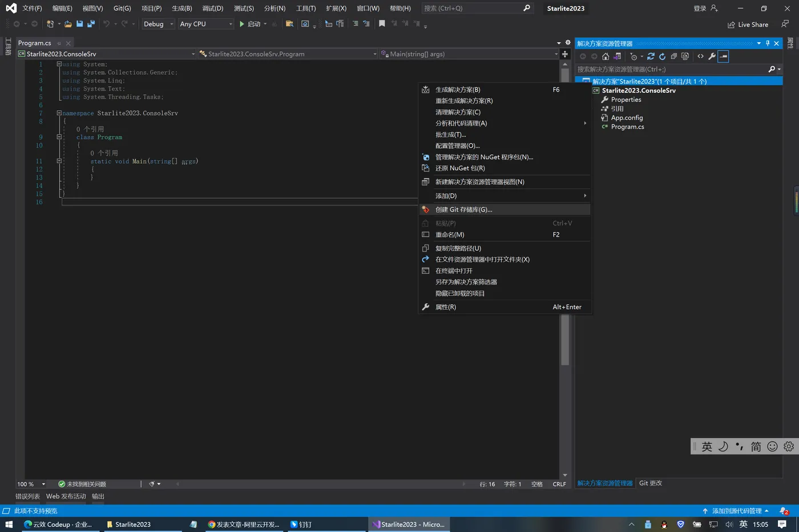The height and width of the screenshot is (532, 799).
Task: Open editor settings gear above the editor
Action: click(568, 43)
